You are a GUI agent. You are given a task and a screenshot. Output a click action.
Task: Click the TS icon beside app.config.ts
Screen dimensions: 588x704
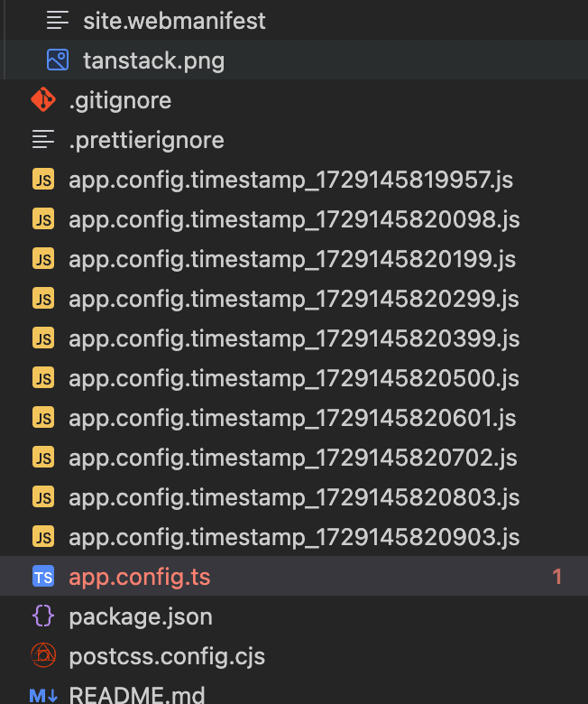pos(42,577)
